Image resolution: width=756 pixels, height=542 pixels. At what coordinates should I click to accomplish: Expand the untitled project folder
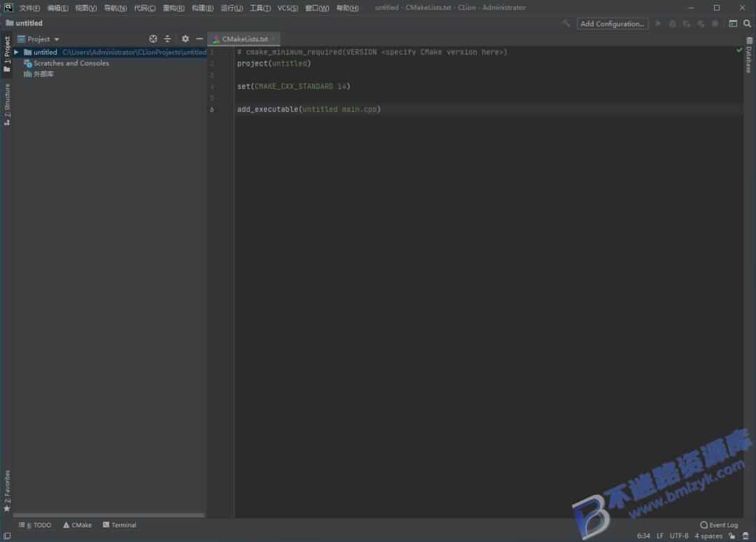(16, 52)
